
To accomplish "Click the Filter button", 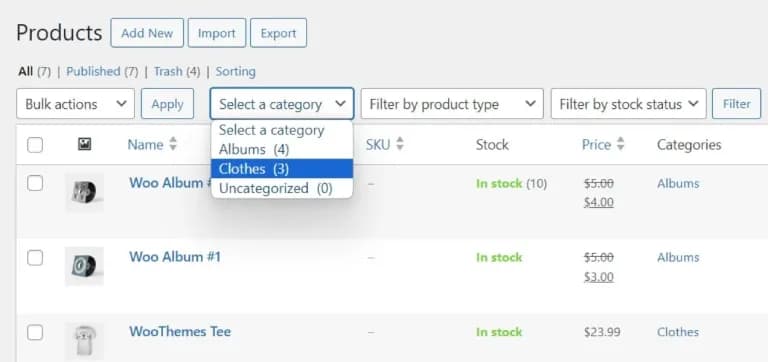I will pos(737,104).
